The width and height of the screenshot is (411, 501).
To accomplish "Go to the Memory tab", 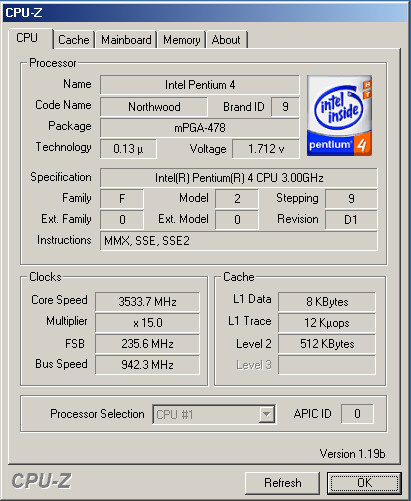I will [x=182, y=40].
